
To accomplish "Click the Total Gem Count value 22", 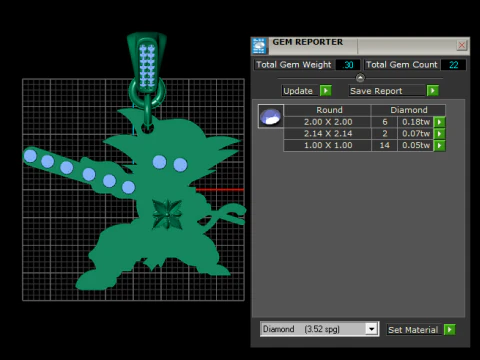I will [x=453, y=65].
